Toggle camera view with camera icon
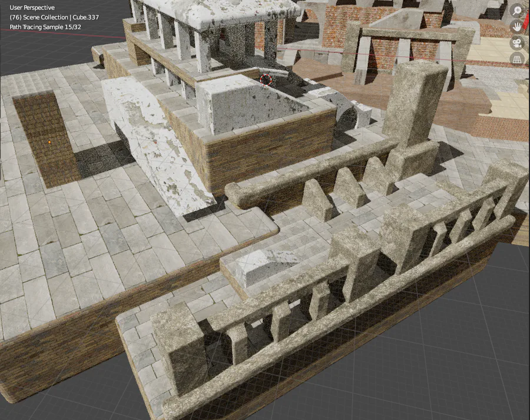 (x=517, y=43)
